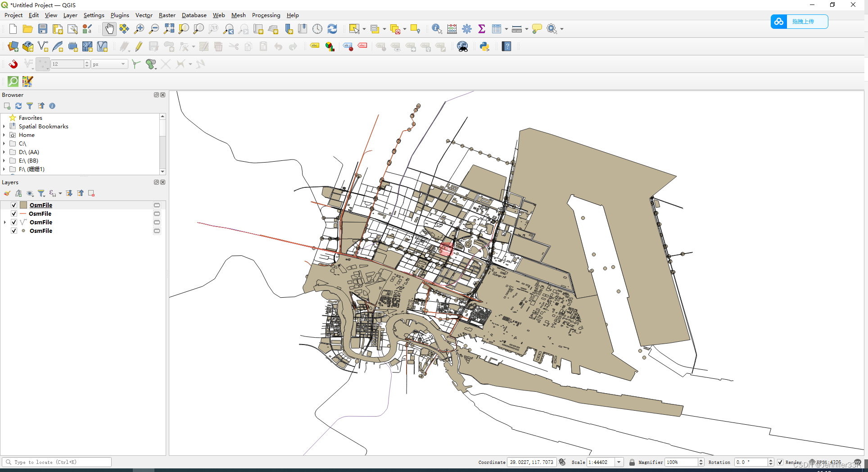Expand the third OsmFile layer entry
The width and height of the screenshot is (868, 472).
4,222
